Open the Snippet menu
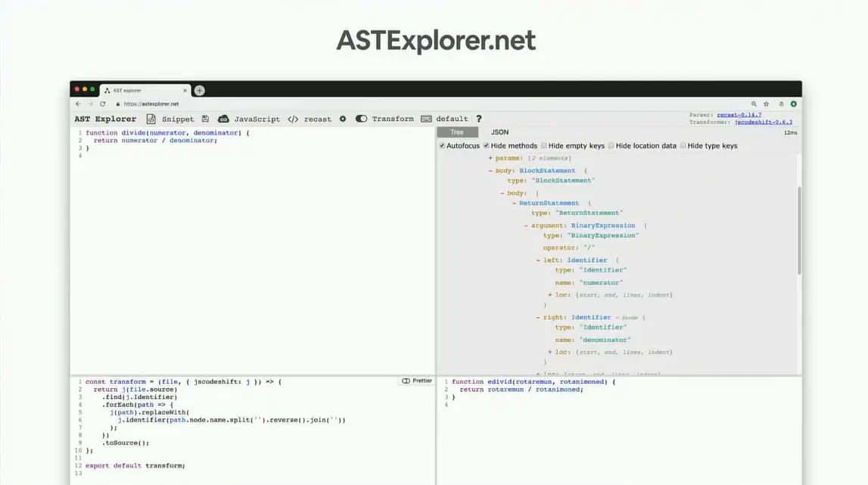The image size is (868, 485). click(178, 119)
